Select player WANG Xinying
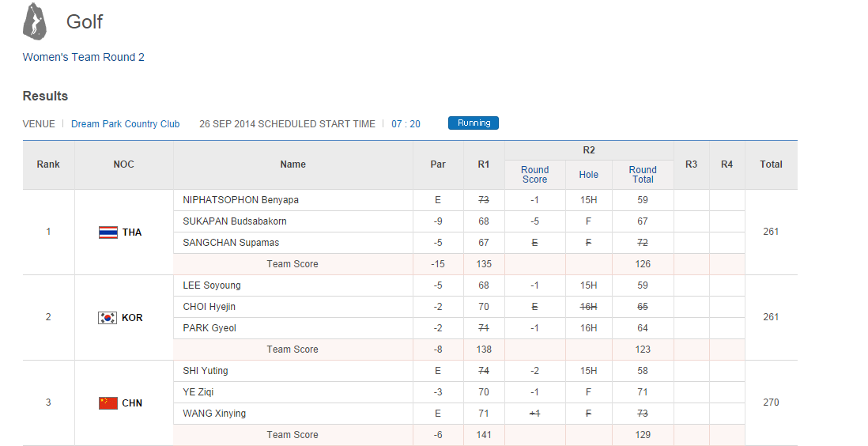Viewport: 868px width, 446px height. pos(214,414)
